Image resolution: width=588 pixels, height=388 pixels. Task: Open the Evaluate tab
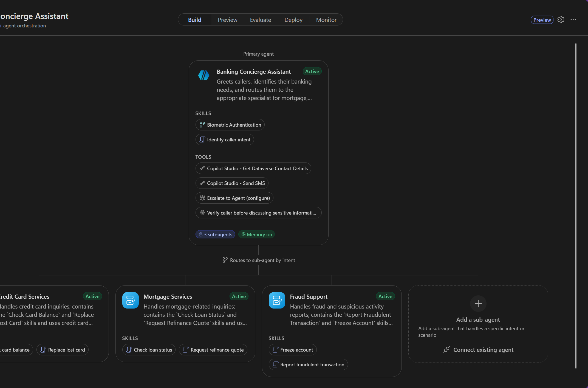[261, 20]
